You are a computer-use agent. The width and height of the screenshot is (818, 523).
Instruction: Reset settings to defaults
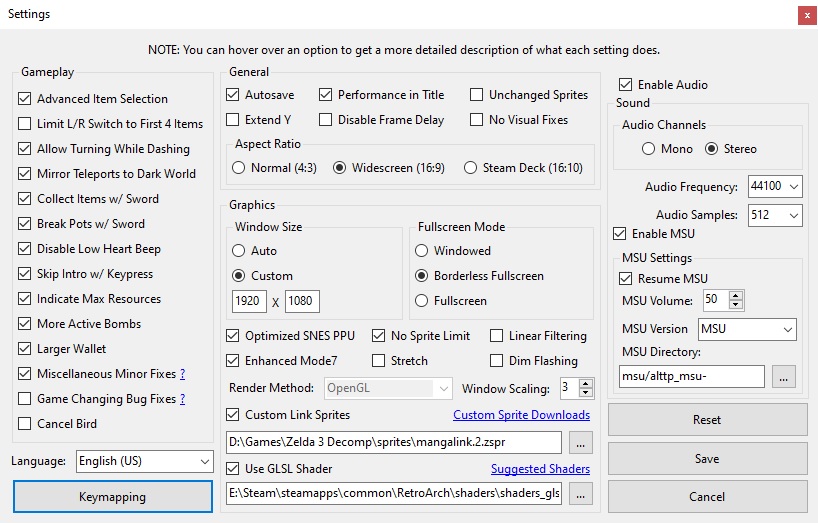tap(707, 420)
